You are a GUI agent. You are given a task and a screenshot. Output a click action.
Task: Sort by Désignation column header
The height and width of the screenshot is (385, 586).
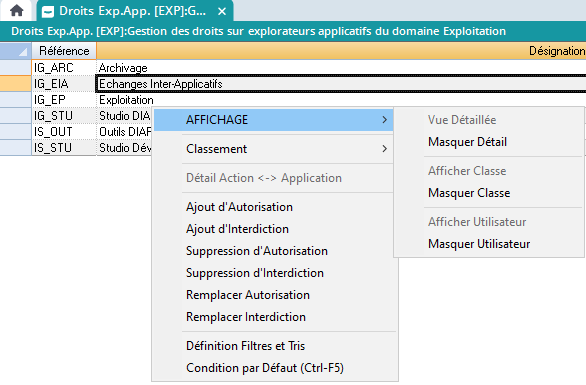341,50
